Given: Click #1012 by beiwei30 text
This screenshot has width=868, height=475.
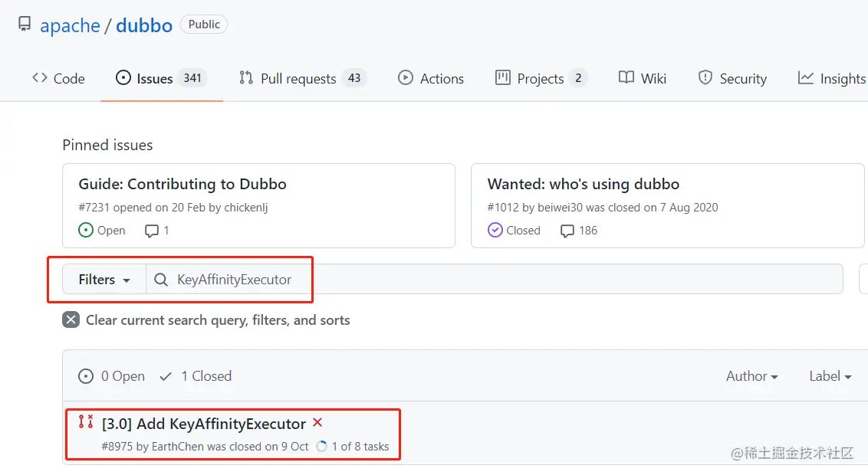Looking at the screenshot, I should (x=534, y=208).
